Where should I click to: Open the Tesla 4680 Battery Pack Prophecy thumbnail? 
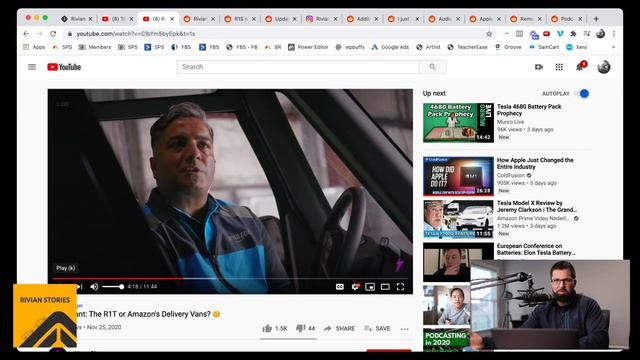[458, 123]
